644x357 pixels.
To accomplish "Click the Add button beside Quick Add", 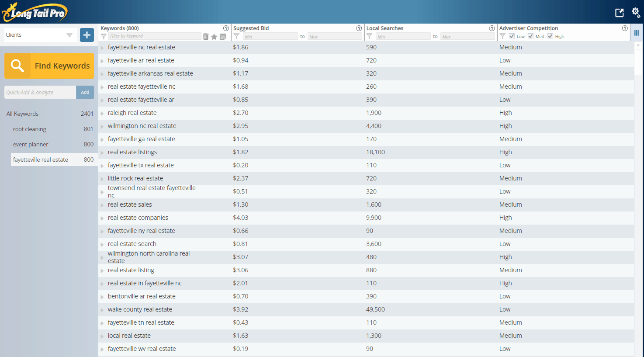I will pos(85,92).
